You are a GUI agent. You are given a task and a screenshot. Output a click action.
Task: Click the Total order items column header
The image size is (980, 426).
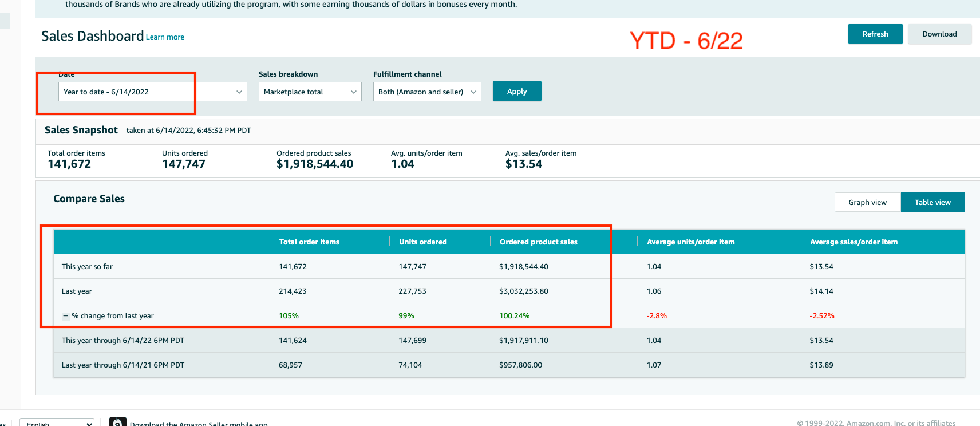tap(309, 242)
